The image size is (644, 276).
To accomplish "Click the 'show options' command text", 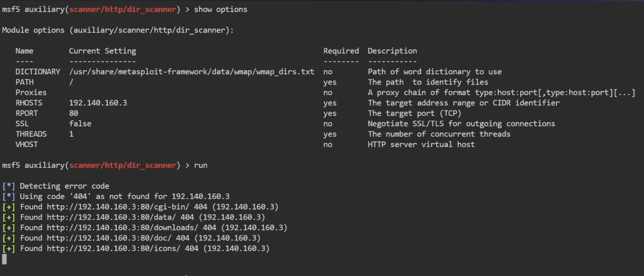I will tap(220, 10).
